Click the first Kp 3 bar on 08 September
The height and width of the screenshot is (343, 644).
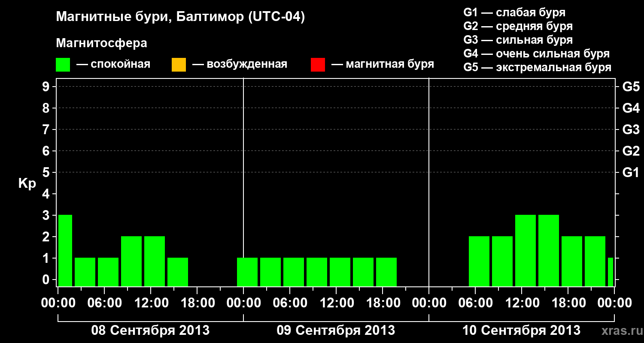pyautogui.click(x=65, y=250)
